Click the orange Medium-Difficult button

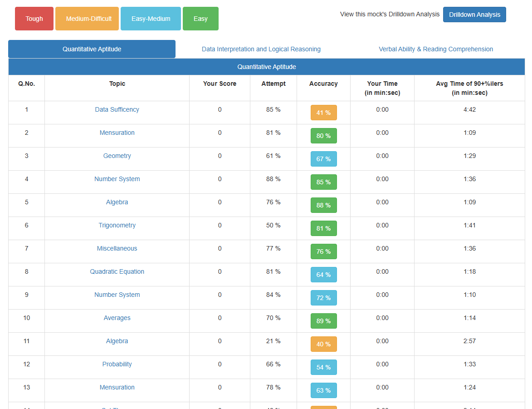tap(87, 19)
